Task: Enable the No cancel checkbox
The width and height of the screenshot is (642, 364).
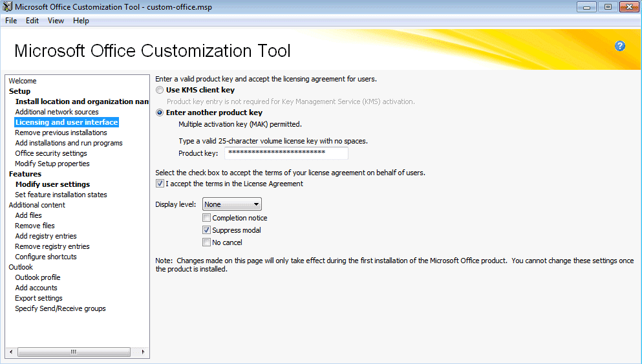Action: (x=206, y=242)
